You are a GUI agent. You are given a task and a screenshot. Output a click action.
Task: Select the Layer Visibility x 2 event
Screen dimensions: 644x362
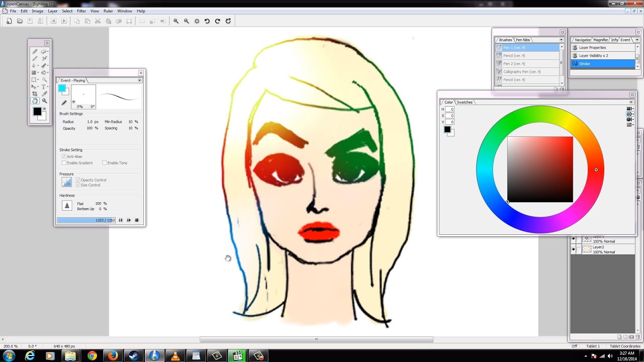[603, 55]
